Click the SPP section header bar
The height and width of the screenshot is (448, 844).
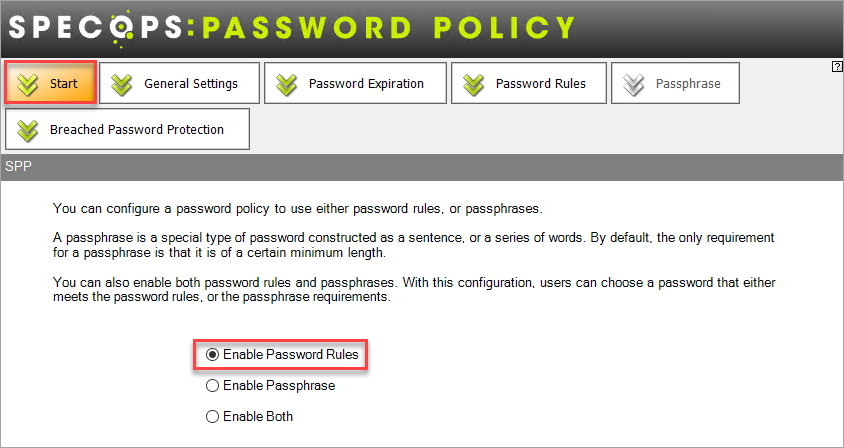click(x=422, y=167)
